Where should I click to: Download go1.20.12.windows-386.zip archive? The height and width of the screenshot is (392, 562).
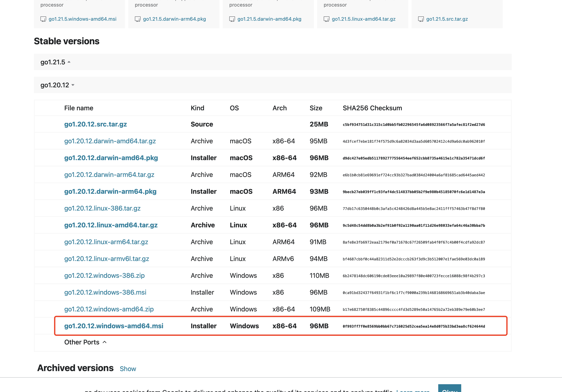pos(104,276)
